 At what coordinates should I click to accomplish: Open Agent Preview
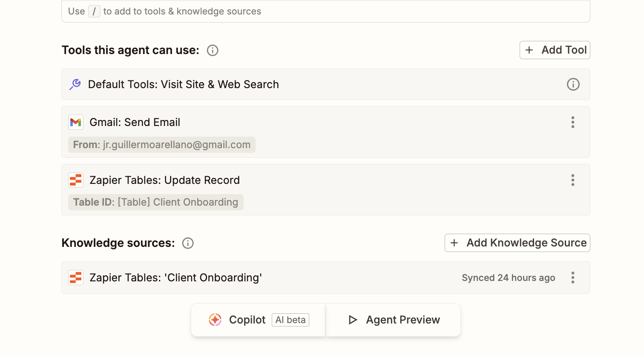393,320
